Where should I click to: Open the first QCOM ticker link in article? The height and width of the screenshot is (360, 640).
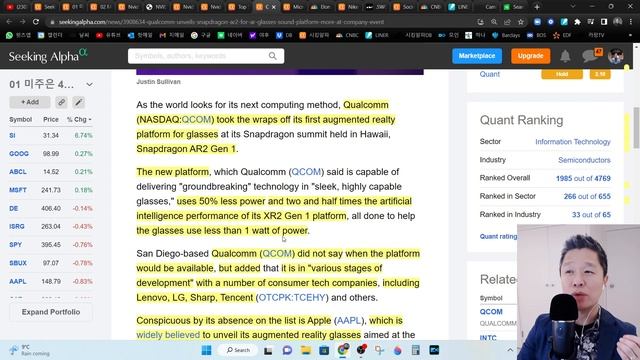point(196,120)
